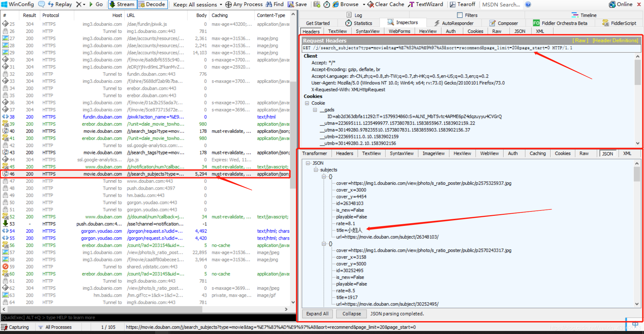
Task: Sort sessions by Content-Type column
Action: coord(271,15)
